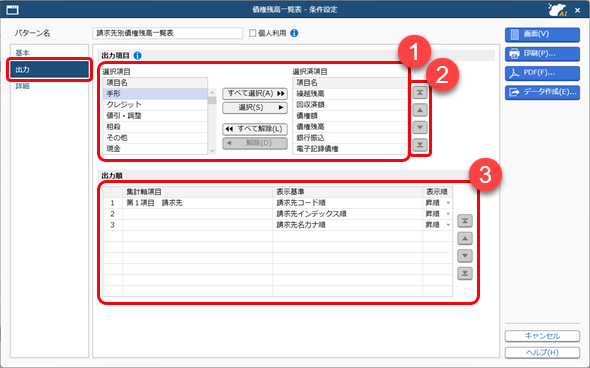Move selected item up in 選択済項目 list
Screen dimensions: 590x368
[x=420, y=110]
